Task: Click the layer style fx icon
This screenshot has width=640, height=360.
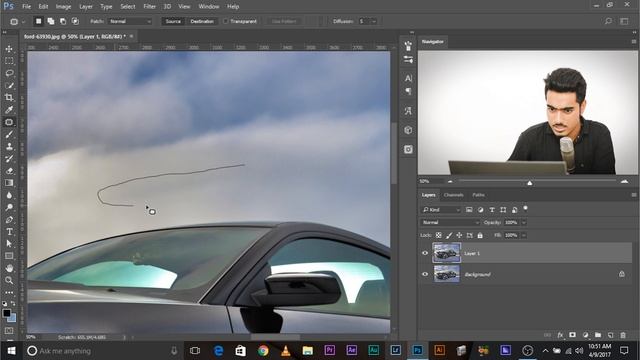Action: pyautogui.click(x=560, y=335)
